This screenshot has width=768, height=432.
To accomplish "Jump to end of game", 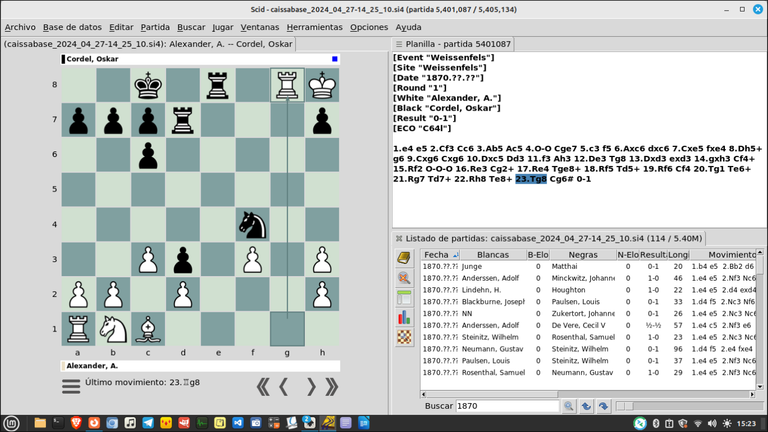I will pos(332,387).
